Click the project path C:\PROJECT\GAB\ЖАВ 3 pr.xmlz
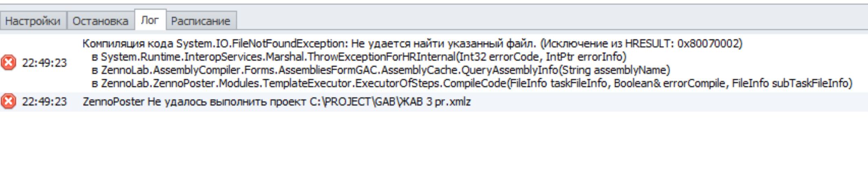The height and width of the screenshot is (183, 868). coord(390,101)
